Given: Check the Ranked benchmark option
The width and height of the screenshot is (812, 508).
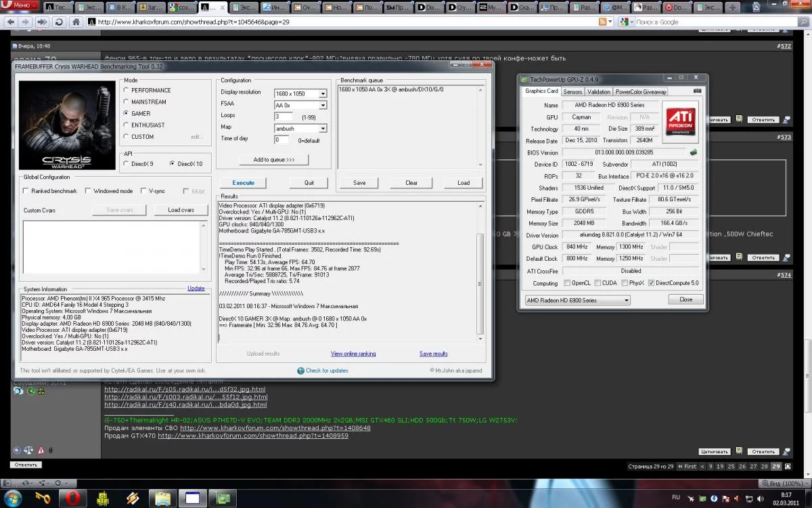Looking at the screenshot, I should pos(26,191).
